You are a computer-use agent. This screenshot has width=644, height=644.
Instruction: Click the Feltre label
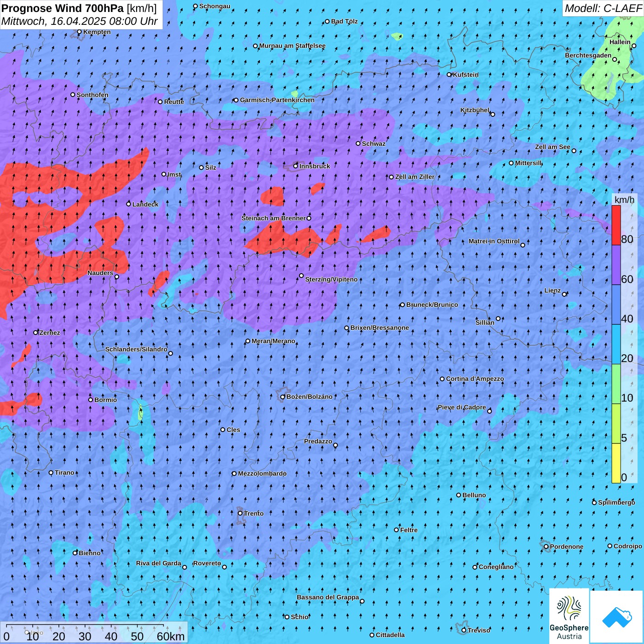pos(409,530)
